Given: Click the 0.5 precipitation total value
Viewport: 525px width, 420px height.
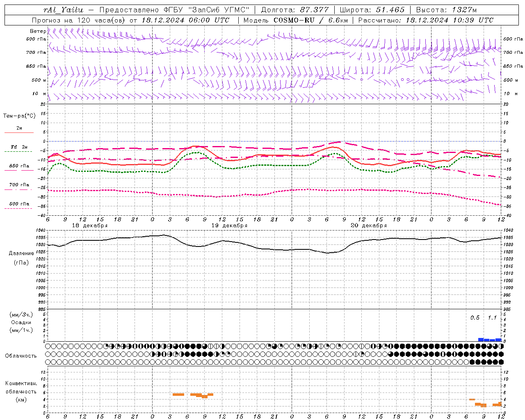Looking at the screenshot, I should tap(475, 318).
